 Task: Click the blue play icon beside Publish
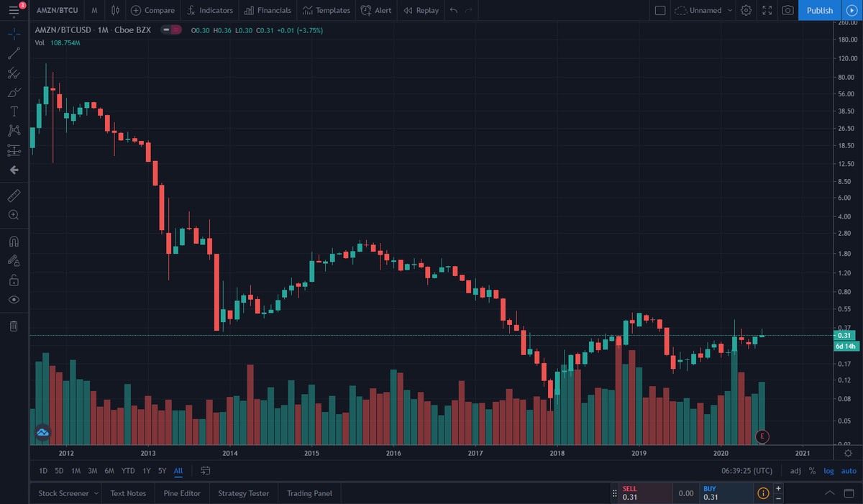[x=851, y=10]
